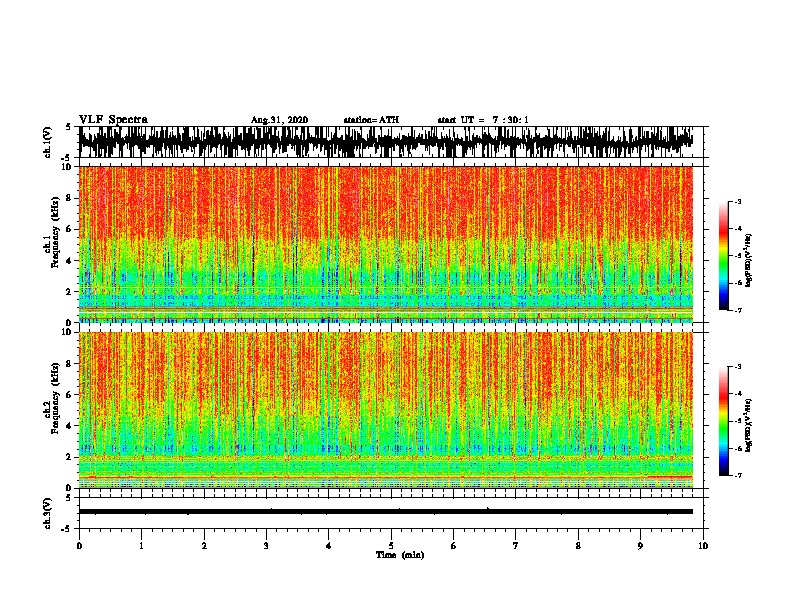The height and width of the screenshot is (612, 792).
Task: Click the log(PSD) label beside ch.1 colorbar
Action: coord(748,260)
